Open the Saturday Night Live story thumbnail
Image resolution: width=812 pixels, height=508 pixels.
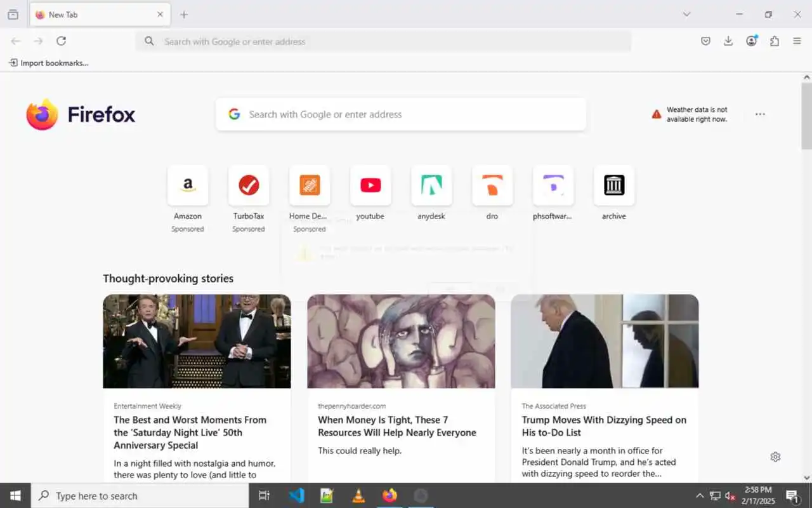point(197,341)
